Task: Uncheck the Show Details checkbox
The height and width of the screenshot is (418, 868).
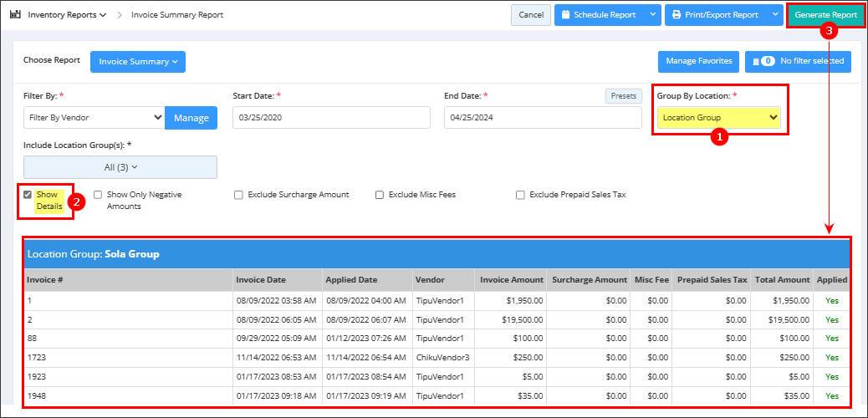Action: click(x=27, y=195)
